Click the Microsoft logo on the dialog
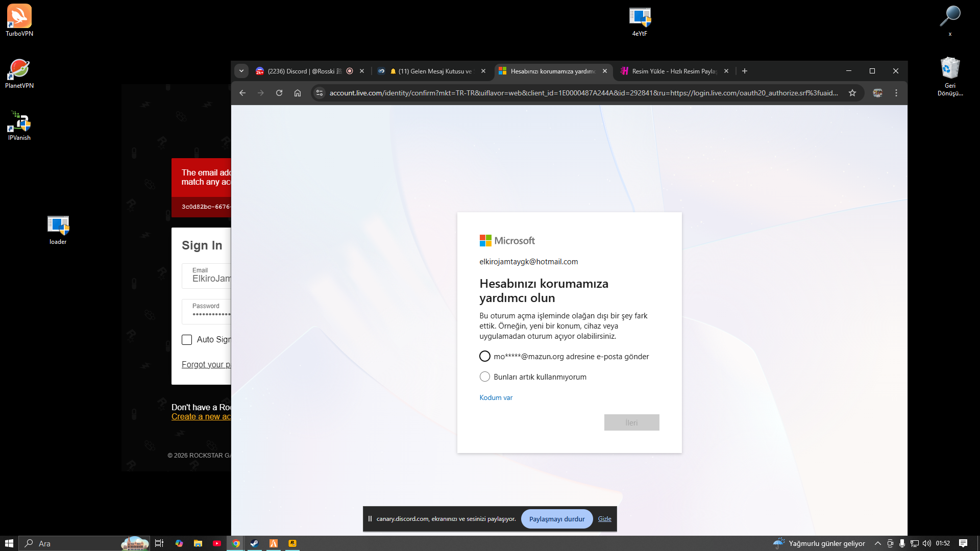Image resolution: width=980 pixels, height=551 pixels. point(507,240)
